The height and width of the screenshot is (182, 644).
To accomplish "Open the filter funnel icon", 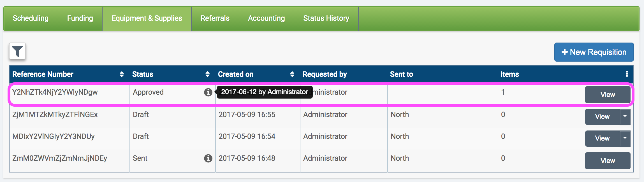I will (x=17, y=51).
